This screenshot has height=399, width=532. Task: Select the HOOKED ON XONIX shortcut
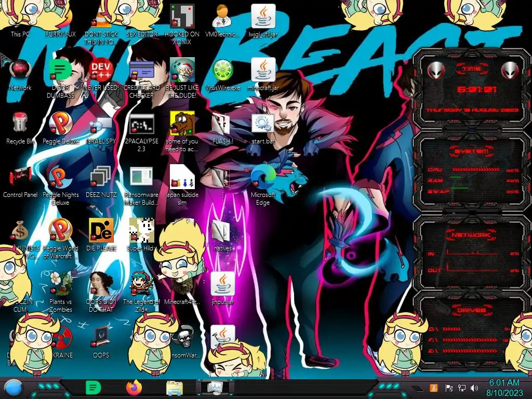[182, 24]
